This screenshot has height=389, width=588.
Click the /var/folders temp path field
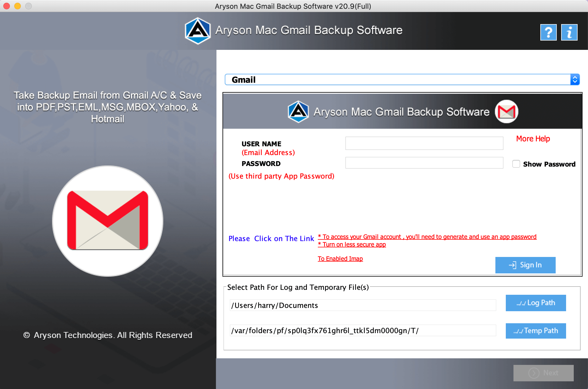pos(363,330)
